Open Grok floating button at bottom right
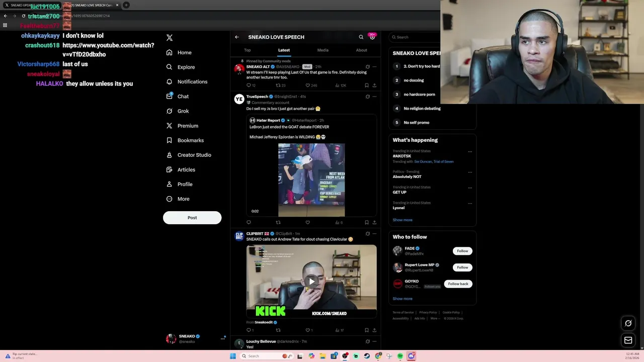The image size is (644, 362). click(628, 323)
